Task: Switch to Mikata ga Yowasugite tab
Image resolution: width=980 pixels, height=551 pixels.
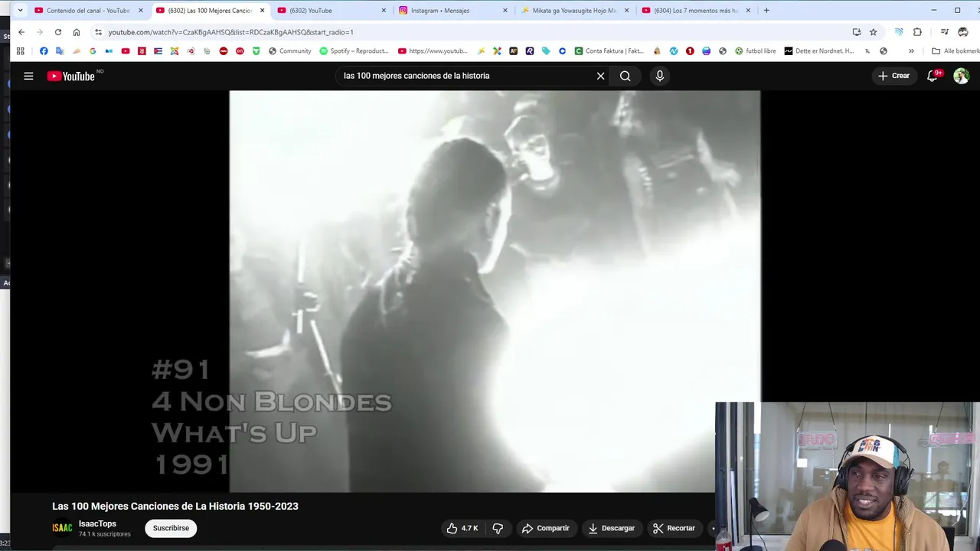Action: point(575,11)
